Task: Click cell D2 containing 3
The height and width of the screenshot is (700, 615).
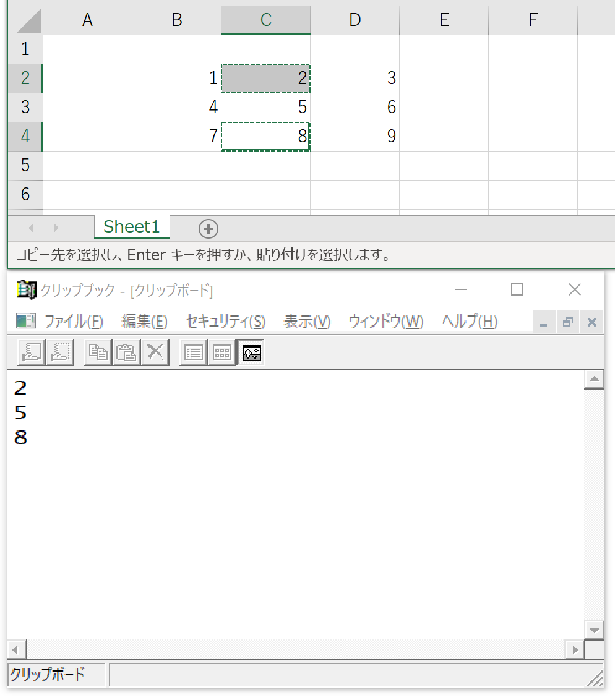Action: pyautogui.click(x=355, y=78)
